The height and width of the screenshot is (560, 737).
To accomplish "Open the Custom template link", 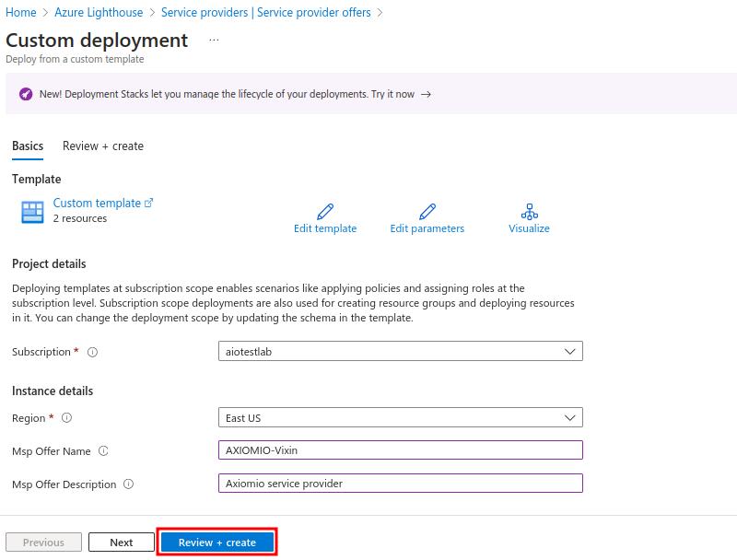I will click(x=97, y=203).
